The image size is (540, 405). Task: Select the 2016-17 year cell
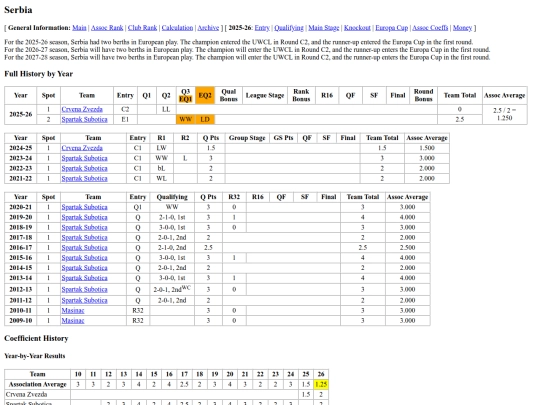(x=21, y=247)
